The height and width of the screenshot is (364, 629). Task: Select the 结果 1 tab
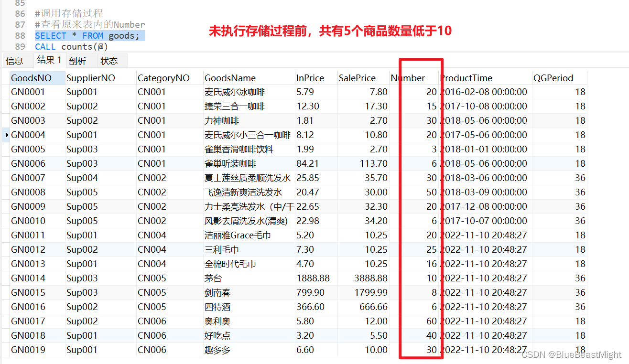coord(49,60)
